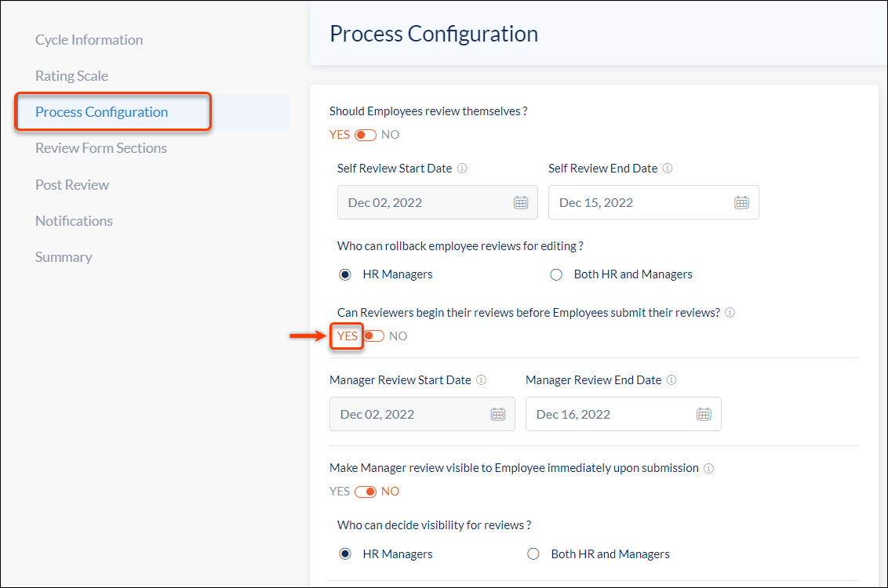
Task: Click info icon beside manager review visibility setting
Action: click(x=708, y=468)
